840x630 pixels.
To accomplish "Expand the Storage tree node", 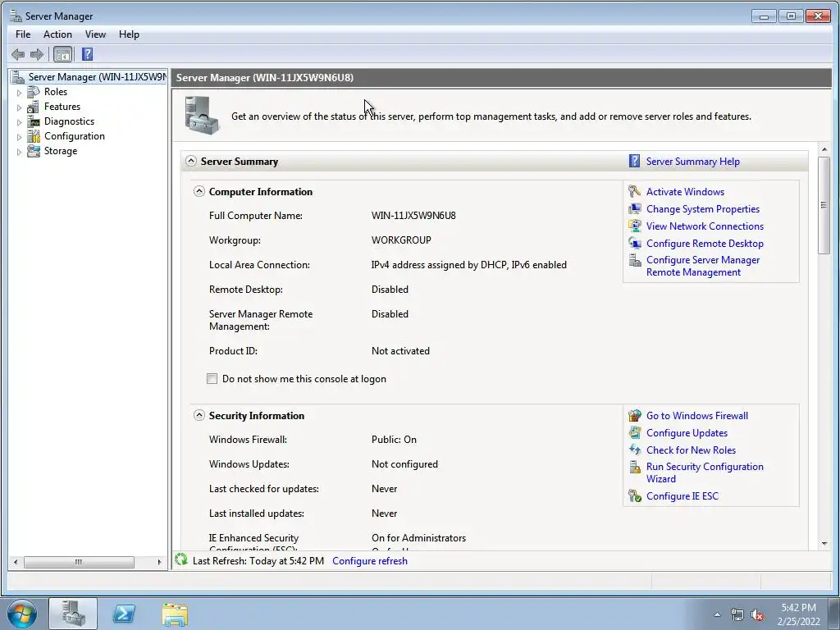I will [x=19, y=152].
